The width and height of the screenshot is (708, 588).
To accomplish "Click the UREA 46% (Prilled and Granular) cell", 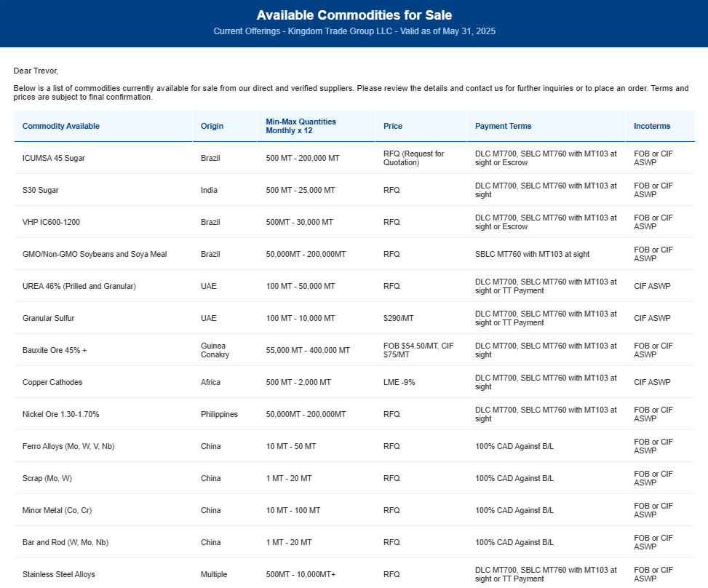I will pos(79,286).
